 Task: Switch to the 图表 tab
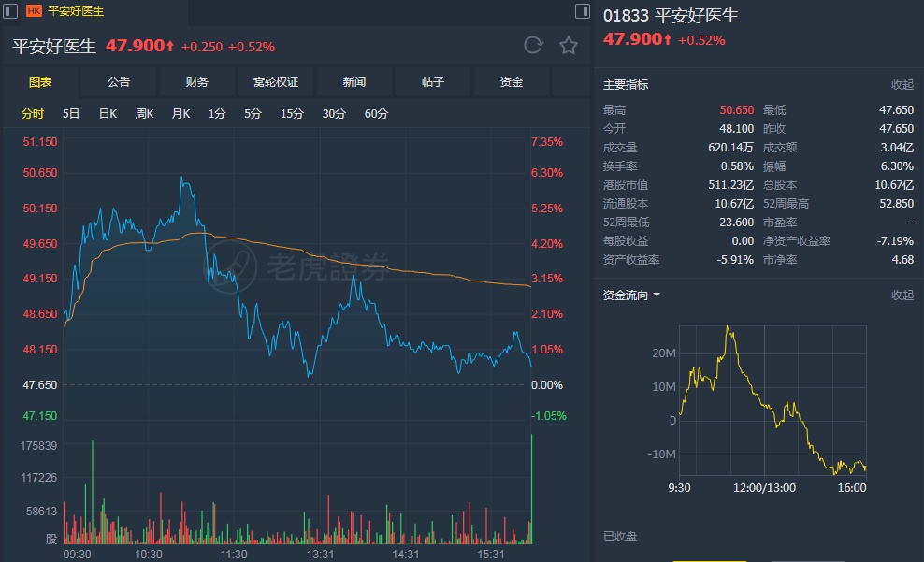click(40, 82)
